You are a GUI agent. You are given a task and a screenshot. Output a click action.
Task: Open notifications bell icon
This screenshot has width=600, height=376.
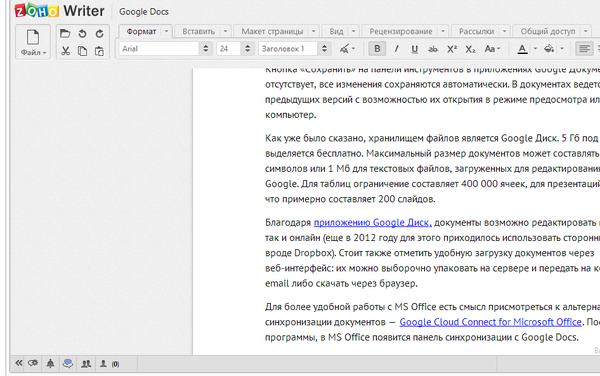50,363
